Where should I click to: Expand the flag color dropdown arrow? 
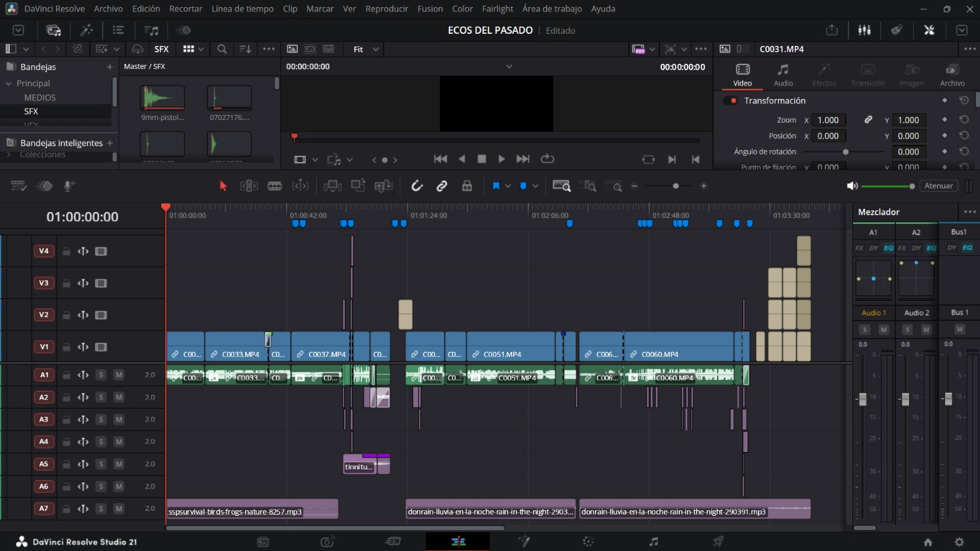tap(508, 186)
